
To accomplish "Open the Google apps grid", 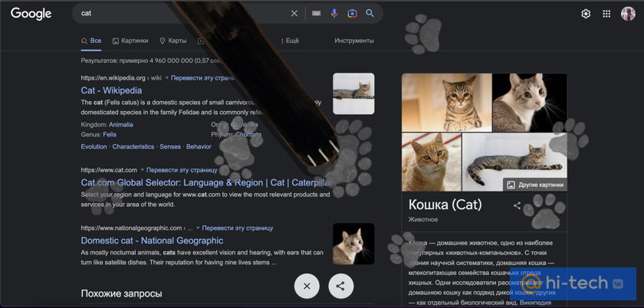I will click(606, 14).
